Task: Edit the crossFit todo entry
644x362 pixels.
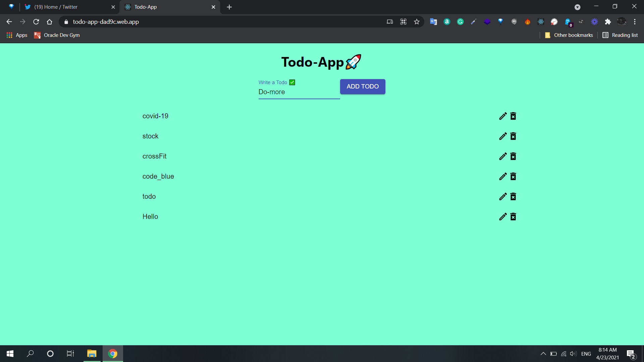Action: [502, 157]
